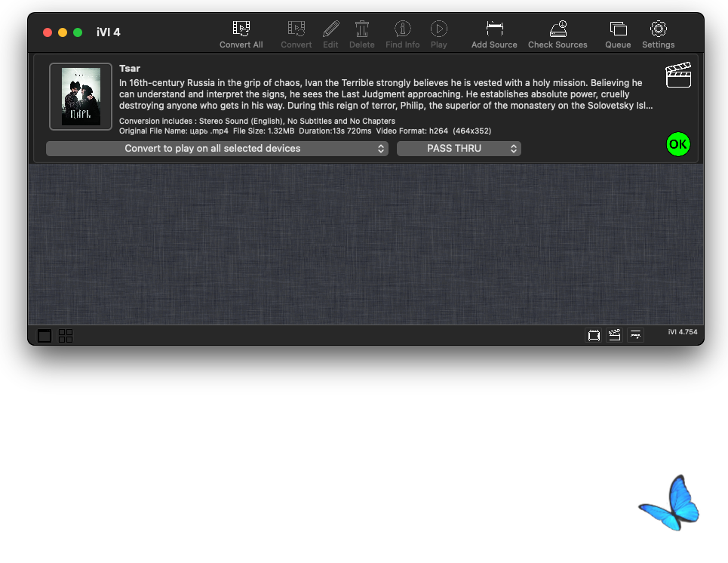
Task: Open Settings gear in toolbar
Action: click(x=659, y=29)
